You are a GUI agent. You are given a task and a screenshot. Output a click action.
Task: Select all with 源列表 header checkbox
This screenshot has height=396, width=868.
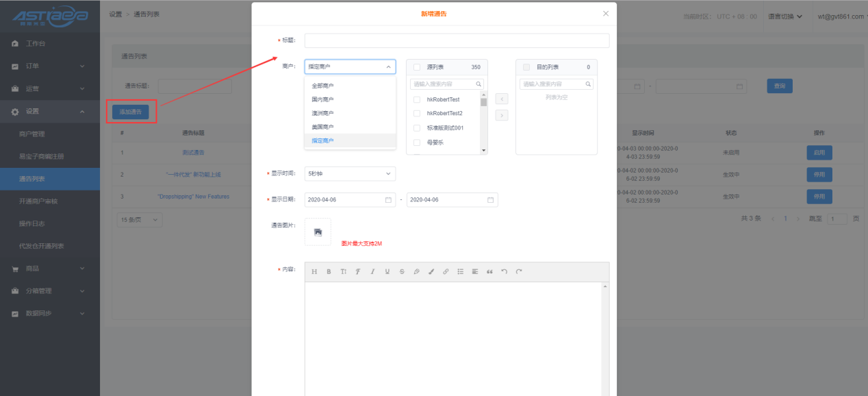coord(417,67)
